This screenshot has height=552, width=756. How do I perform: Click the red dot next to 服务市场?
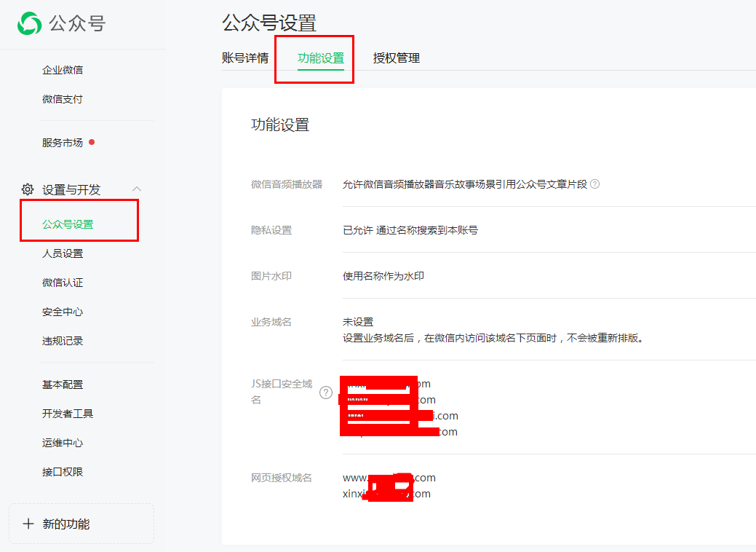[x=92, y=142]
